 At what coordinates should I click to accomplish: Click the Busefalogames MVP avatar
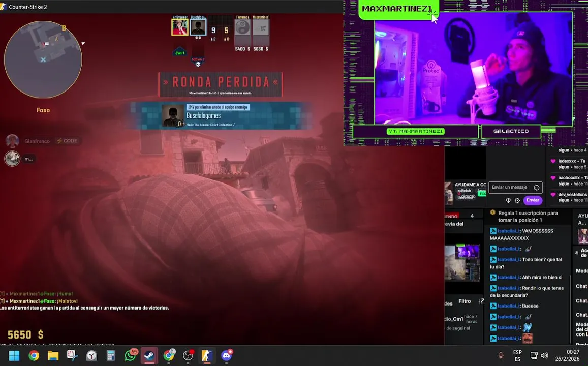(173, 116)
